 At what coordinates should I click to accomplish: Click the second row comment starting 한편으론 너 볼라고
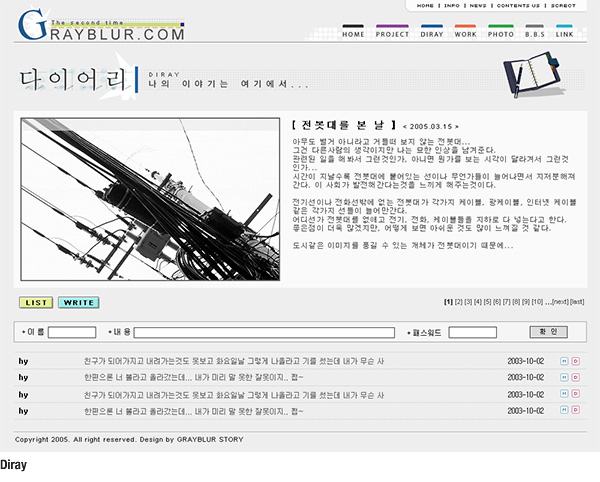pyautogui.click(x=194, y=377)
